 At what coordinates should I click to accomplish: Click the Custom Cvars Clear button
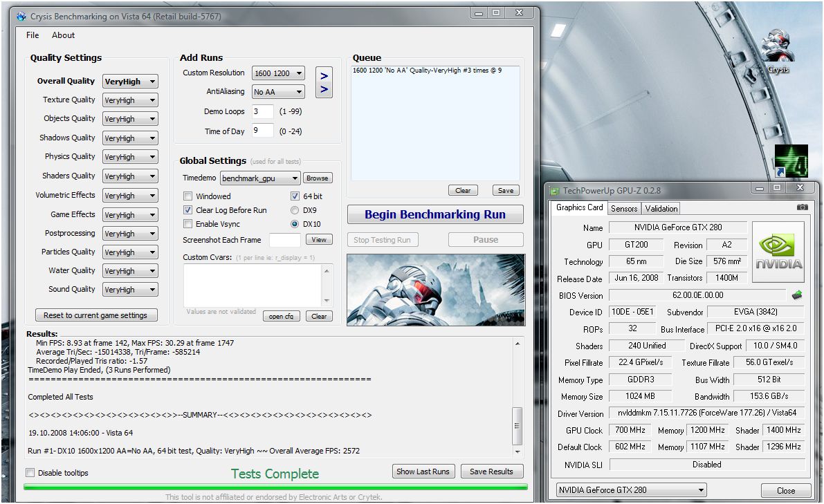(x=319, y=316)
